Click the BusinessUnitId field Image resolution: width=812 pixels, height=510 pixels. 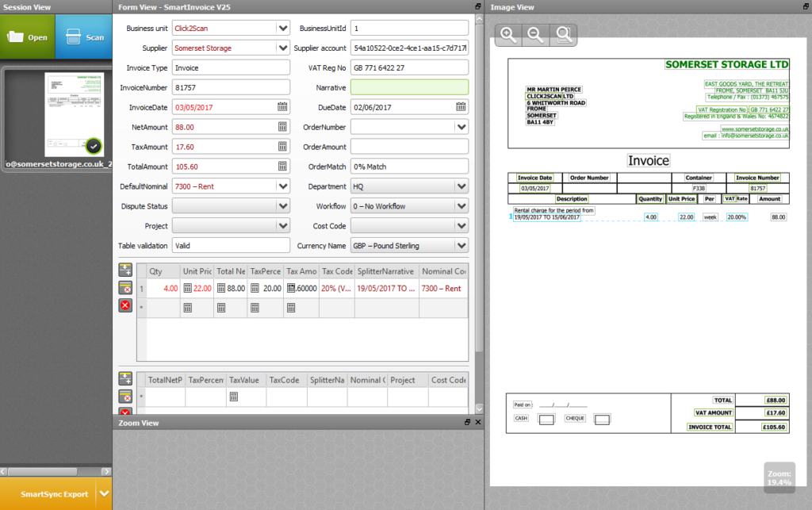(410, 28)
